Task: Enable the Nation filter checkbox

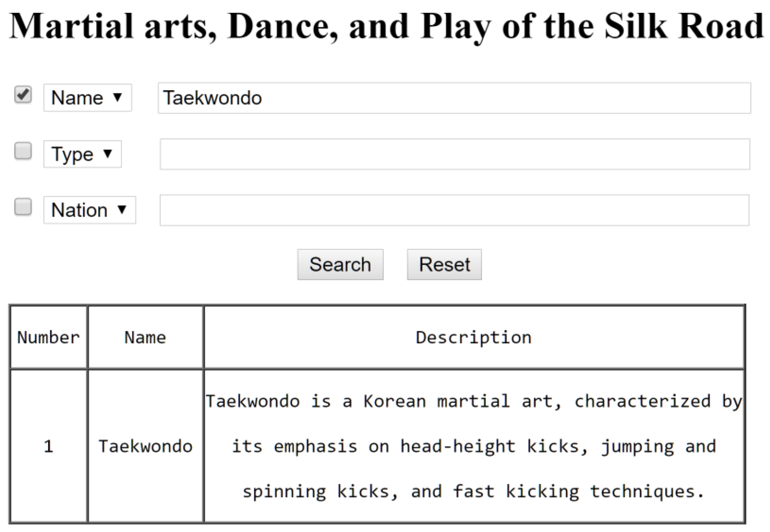Action: pos(23,207)
